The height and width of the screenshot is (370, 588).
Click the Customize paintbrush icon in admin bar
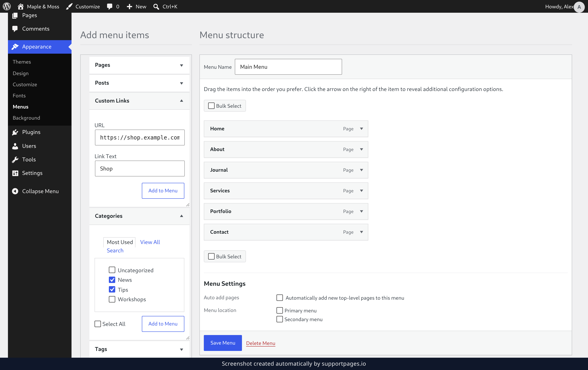[x=69, y=6]
